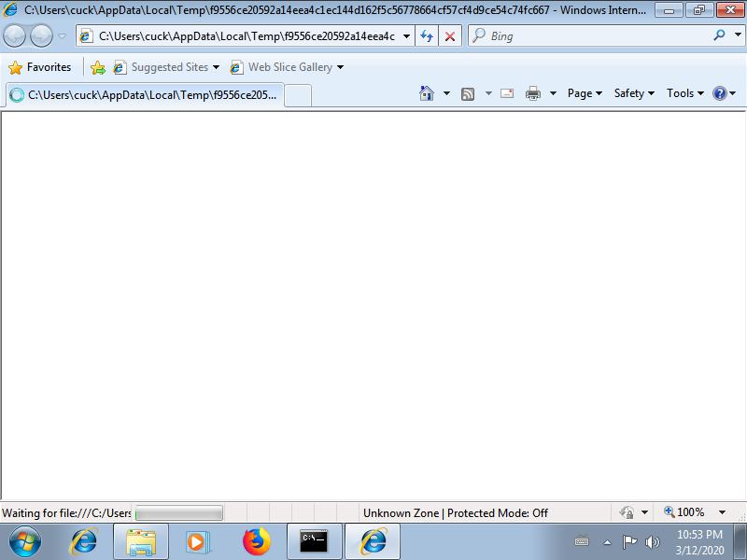Expand the address bar autocomplete dropdown
This screenshot has width=747, height=560.
406,36
